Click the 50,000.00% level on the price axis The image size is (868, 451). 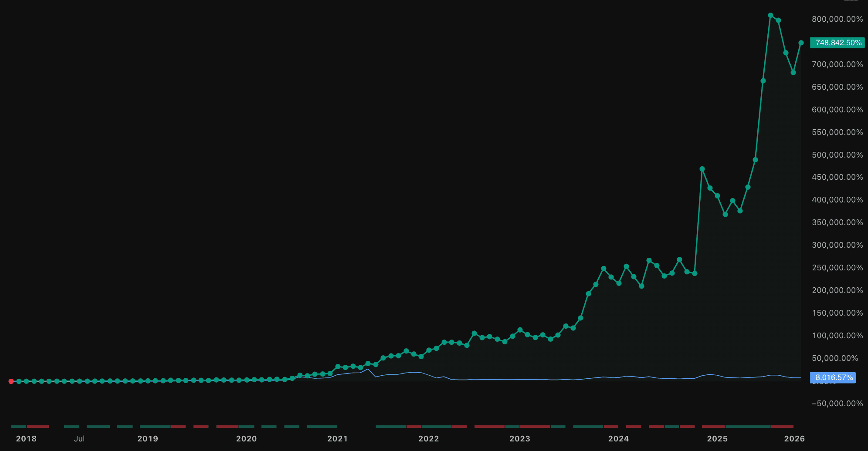tap(836, 358)
